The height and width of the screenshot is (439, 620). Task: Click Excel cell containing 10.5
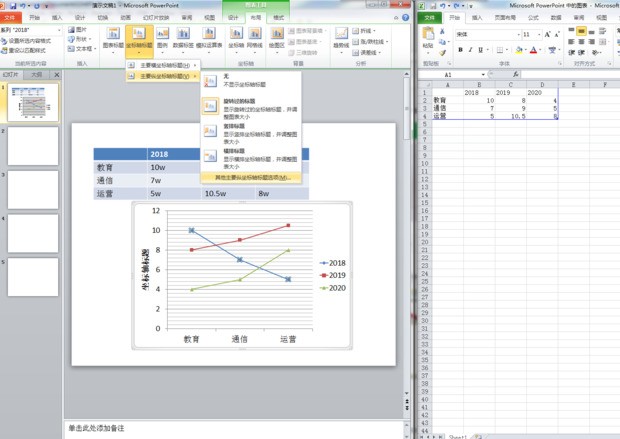click(x=510, y=116)
